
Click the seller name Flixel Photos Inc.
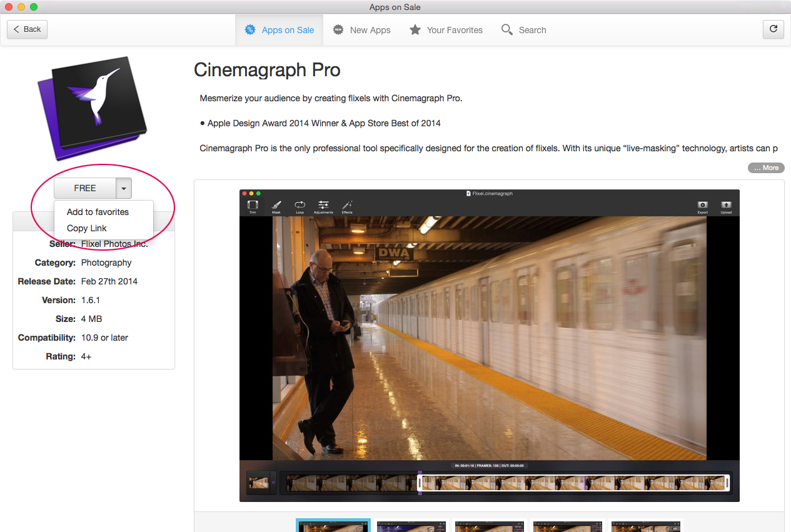point(114,244)
